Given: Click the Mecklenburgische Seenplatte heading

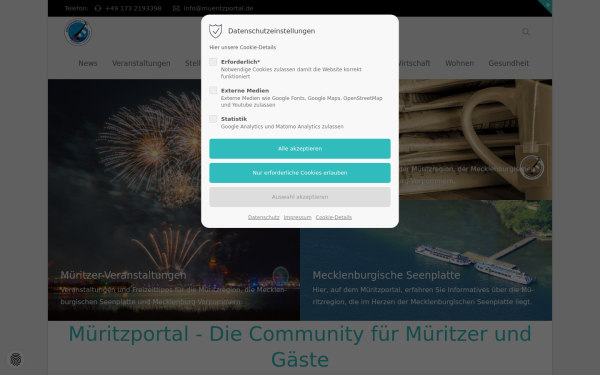Looking at the screenshot, I should tap(386, 275).
